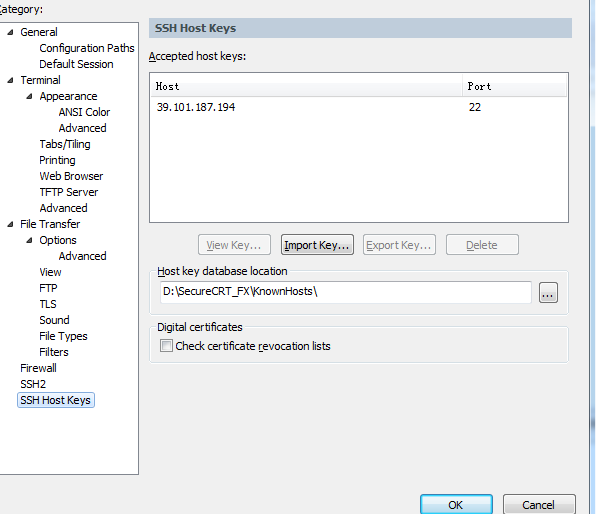
Task: Sort accepted keys by Port column
Action: [x=514, y=86]
